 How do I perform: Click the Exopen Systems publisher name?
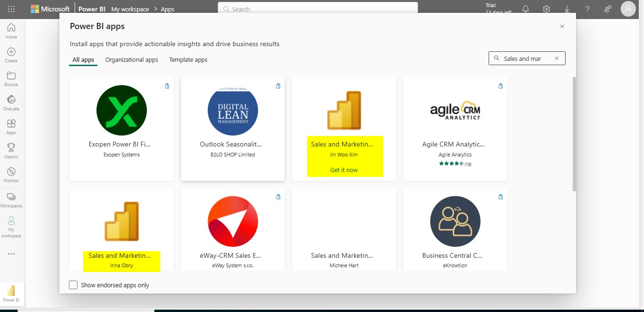pos(122,155)
